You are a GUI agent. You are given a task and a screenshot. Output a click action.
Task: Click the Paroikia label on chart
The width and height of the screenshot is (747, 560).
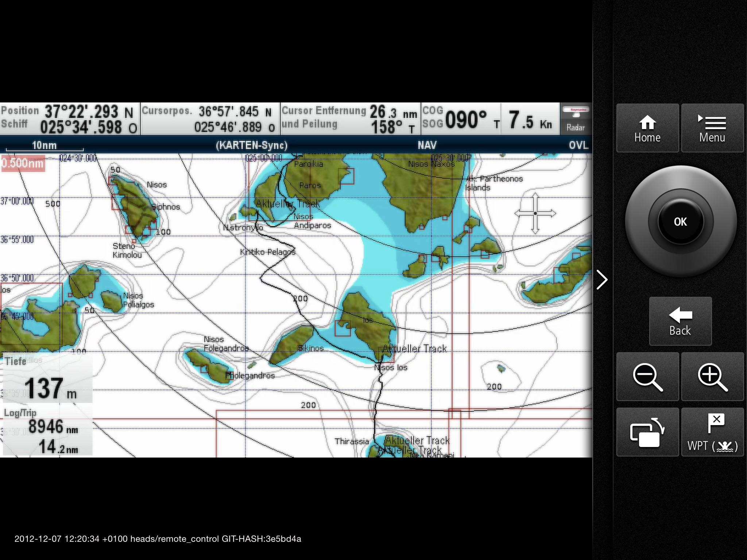coord(309,164)
